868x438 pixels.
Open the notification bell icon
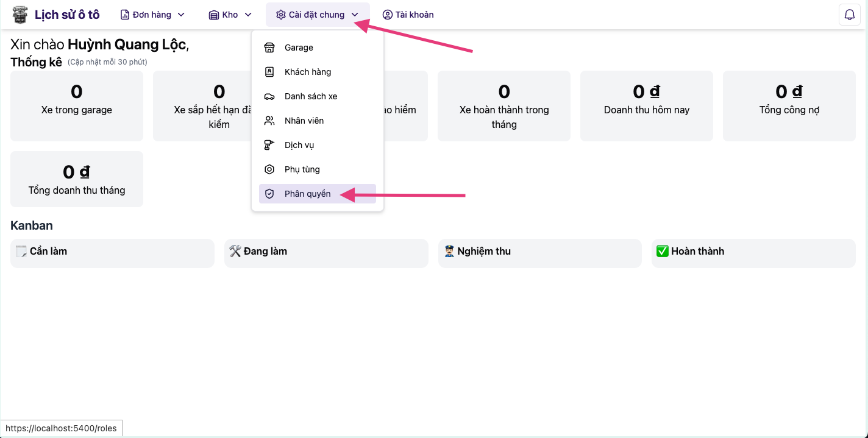tap(849, 15)
